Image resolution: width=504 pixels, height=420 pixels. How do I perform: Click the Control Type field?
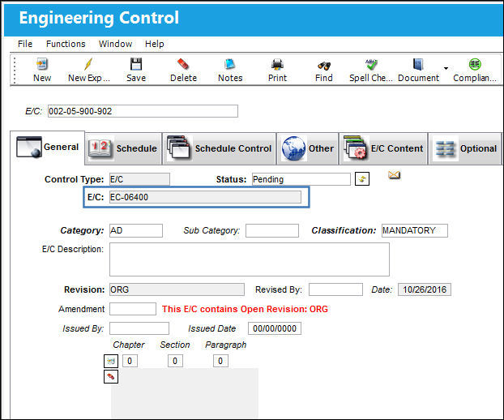(x=139, y=179)
